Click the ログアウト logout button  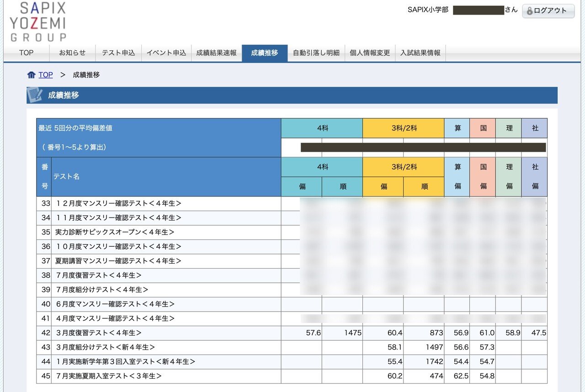[548, 11]
